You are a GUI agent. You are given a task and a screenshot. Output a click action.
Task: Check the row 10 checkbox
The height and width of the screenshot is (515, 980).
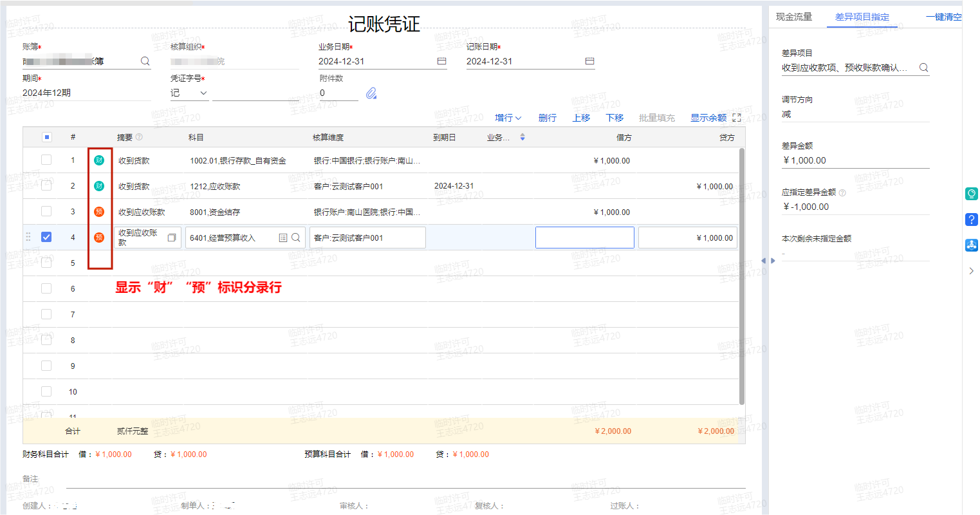coord(46,391)
